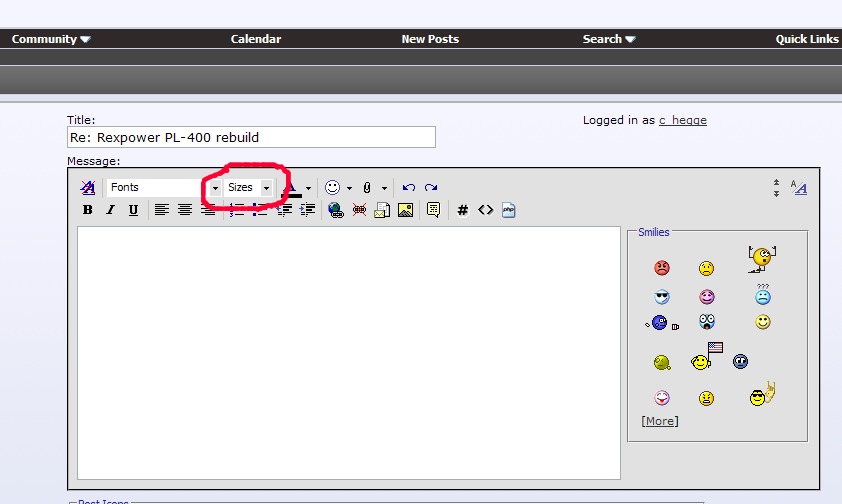Open the Search dropdown menu

tap(609, 39)
